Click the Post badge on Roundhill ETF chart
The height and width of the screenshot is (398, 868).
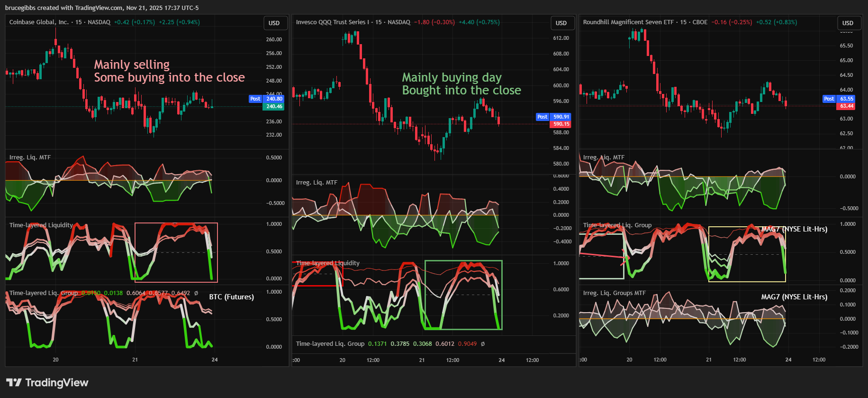(x=829, y=99)
